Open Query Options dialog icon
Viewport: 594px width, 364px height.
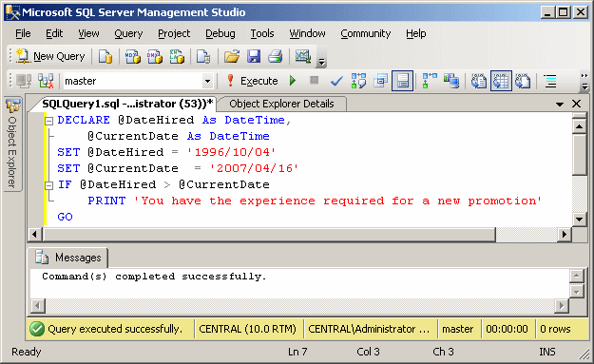coord(380,81)
